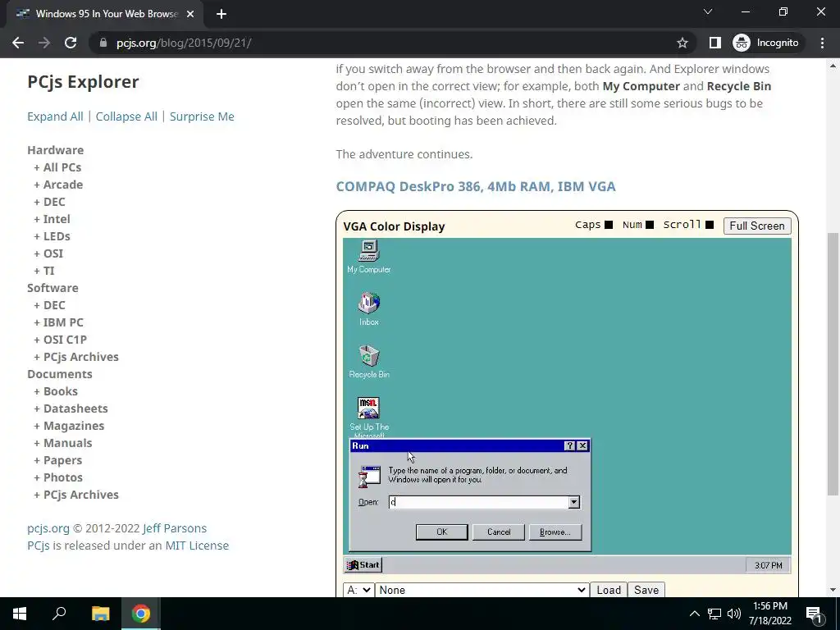
Task: Open the A: drive selector dropdown
Action: 358,590
